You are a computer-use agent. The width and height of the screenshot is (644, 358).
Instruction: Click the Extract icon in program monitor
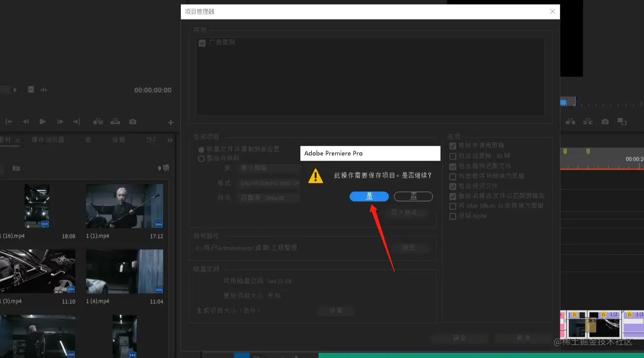(x=587, y=121)
